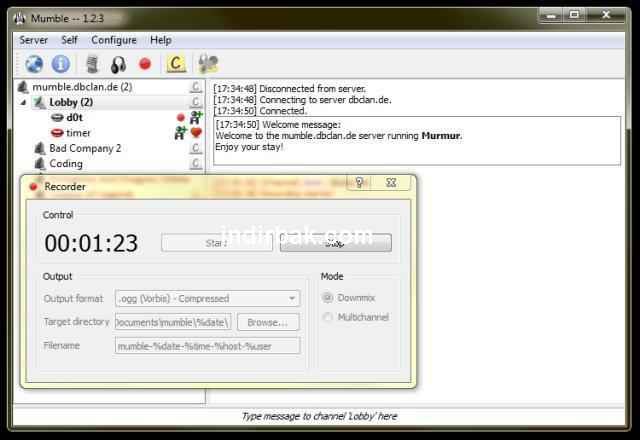Select the Downmix radio button
This screenshot has height=440, width=640.
pyautogui.click(x=328, y=298)
